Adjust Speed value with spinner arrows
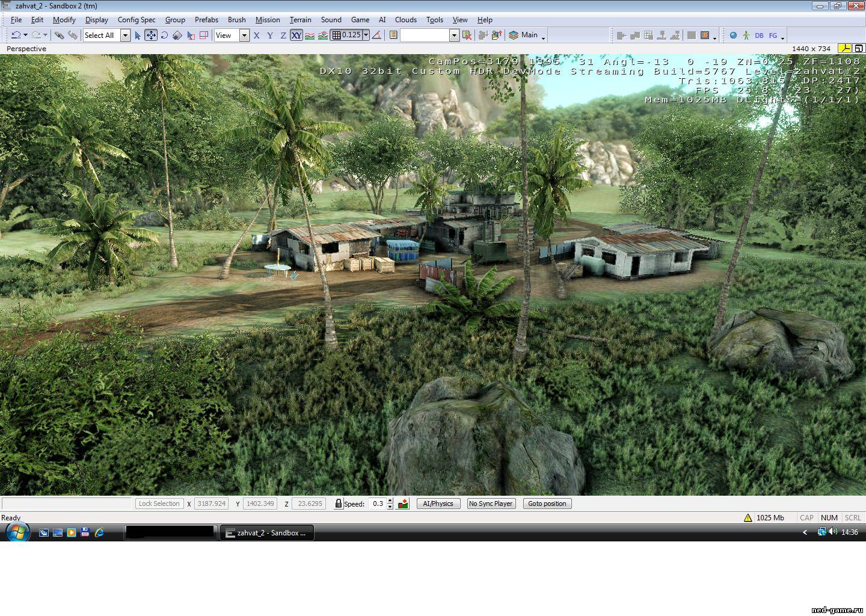The width and height of the screenshot is (866, 616). 390,504
